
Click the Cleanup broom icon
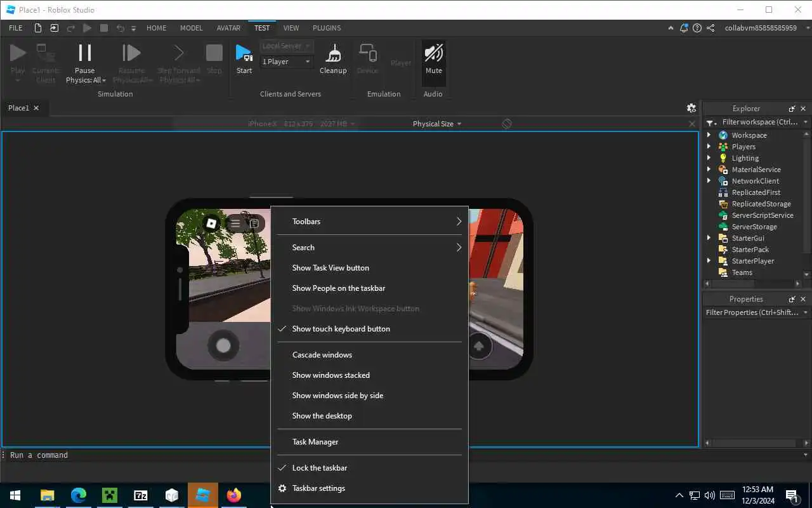click(333, 53)
